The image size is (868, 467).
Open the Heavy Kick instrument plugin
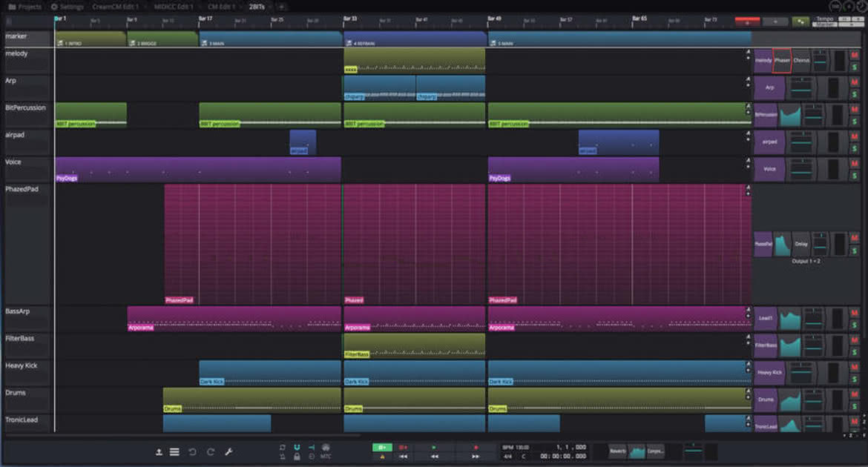pyautogui.click(x=769, y=372)
